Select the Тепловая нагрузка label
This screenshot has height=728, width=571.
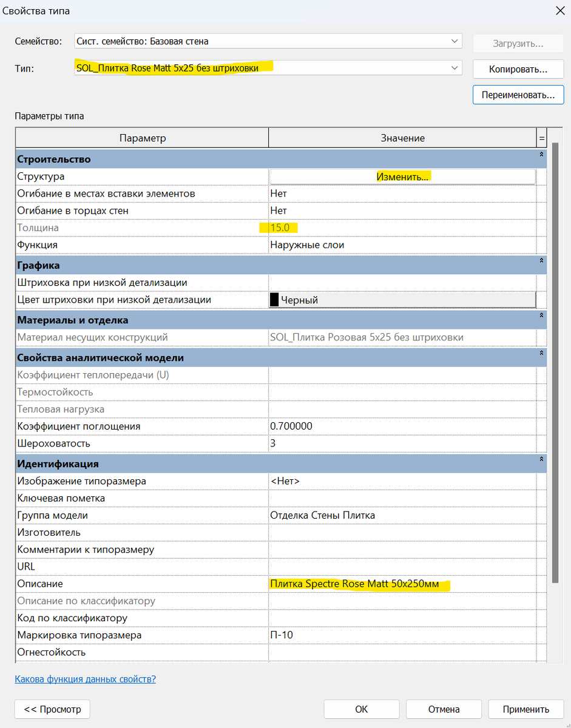click(x=61, y=409)
